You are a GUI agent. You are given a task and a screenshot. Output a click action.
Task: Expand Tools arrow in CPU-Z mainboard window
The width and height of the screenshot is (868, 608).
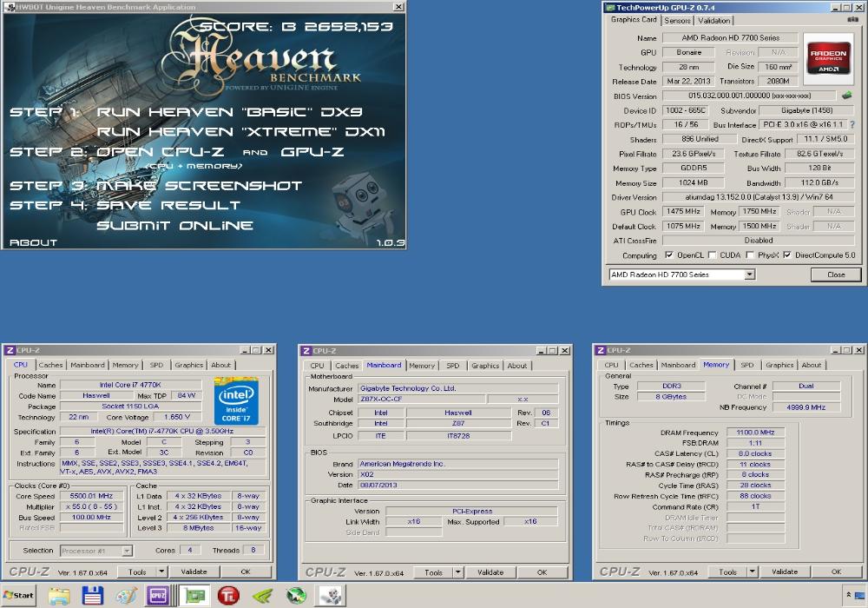click(457, 572)
